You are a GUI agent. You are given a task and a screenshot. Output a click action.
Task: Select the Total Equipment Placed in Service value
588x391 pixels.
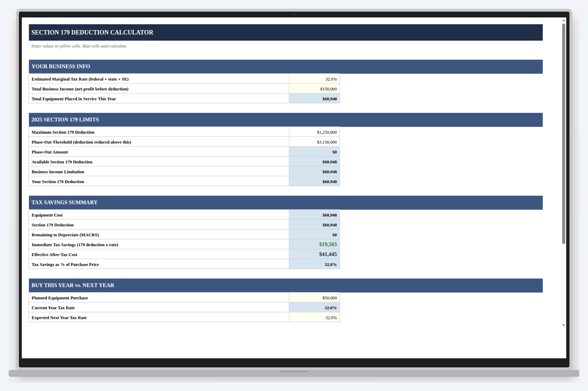point(314,98)
